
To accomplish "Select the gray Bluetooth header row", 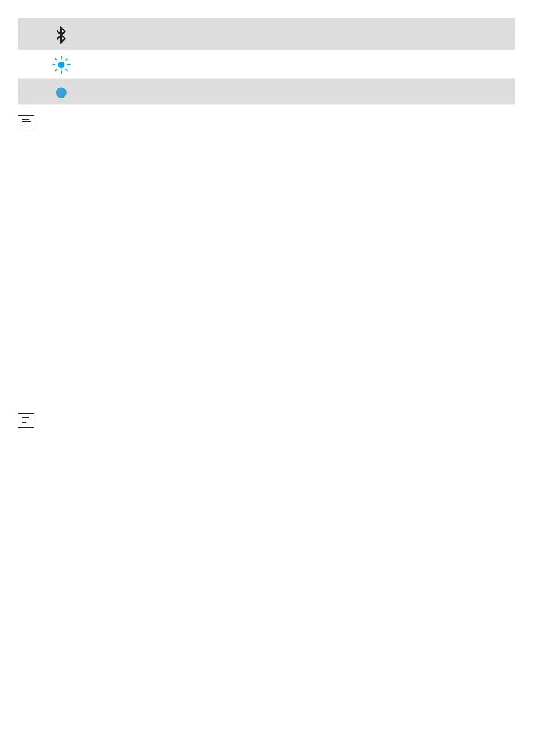I will click(x=266, y=34).
